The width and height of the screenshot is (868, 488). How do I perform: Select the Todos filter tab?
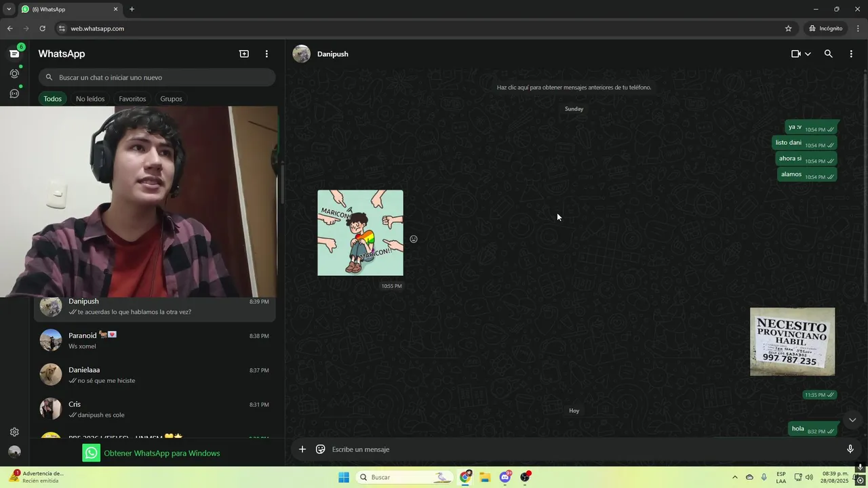point(52,99)
